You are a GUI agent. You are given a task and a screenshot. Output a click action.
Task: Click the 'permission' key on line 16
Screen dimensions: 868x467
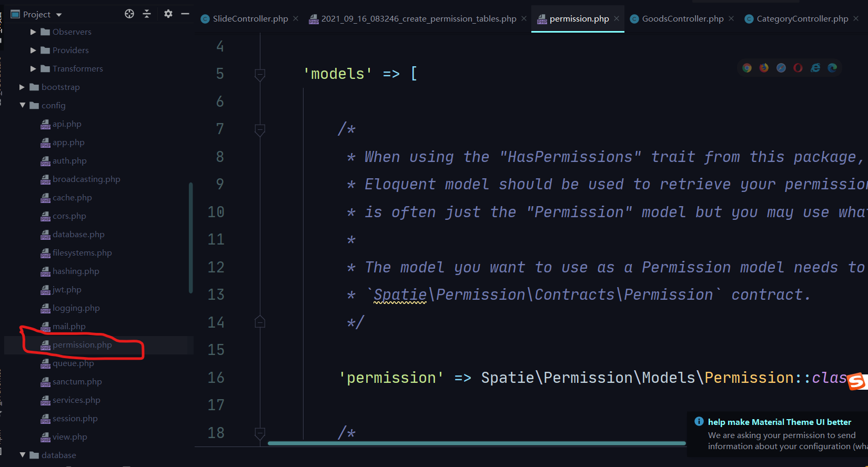[x=391, y=378]
